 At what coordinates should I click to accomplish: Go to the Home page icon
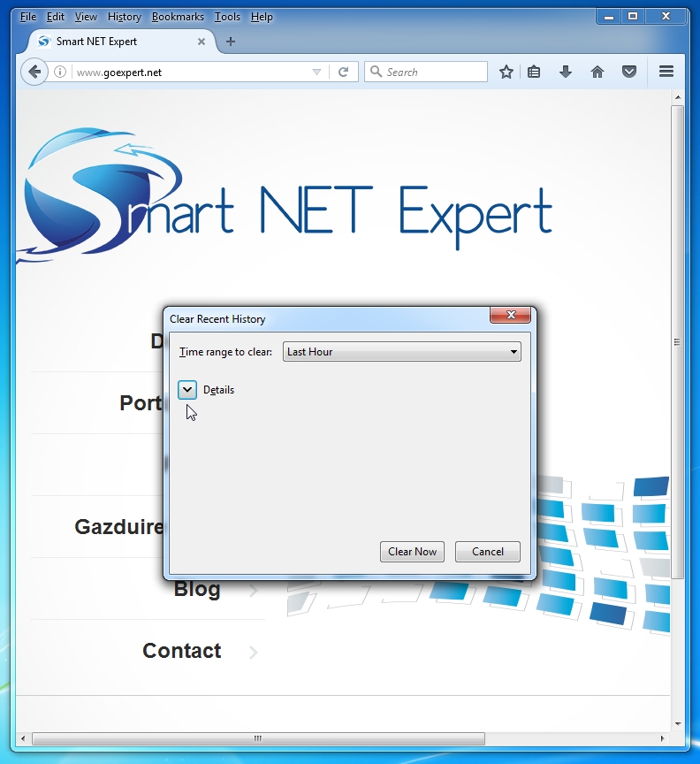tap(597, 73)
